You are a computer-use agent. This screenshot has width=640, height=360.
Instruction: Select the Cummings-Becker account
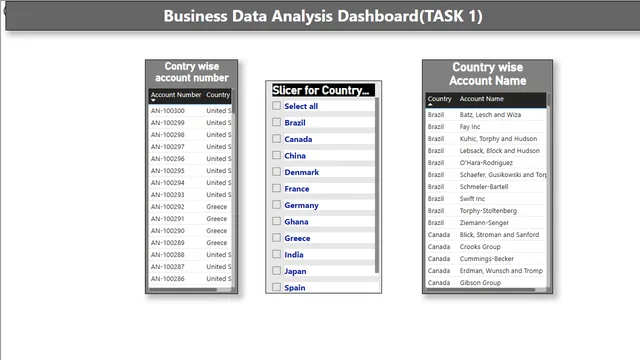tap(487, 259)
